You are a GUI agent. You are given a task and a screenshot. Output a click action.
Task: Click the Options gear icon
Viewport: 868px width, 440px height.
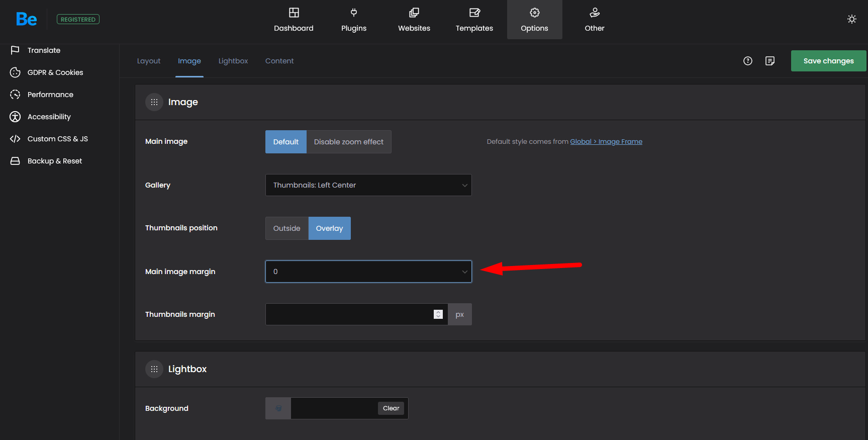(535, 13)
